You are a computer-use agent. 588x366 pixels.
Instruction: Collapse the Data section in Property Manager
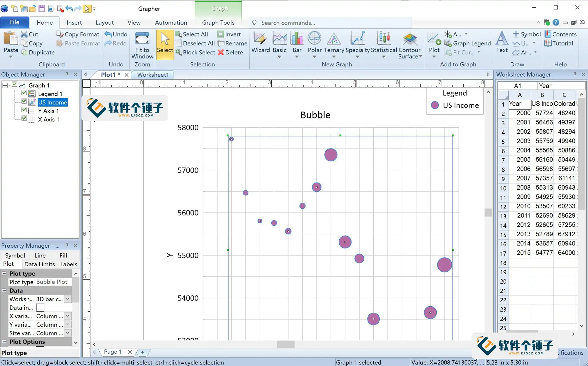coord(4,290)
